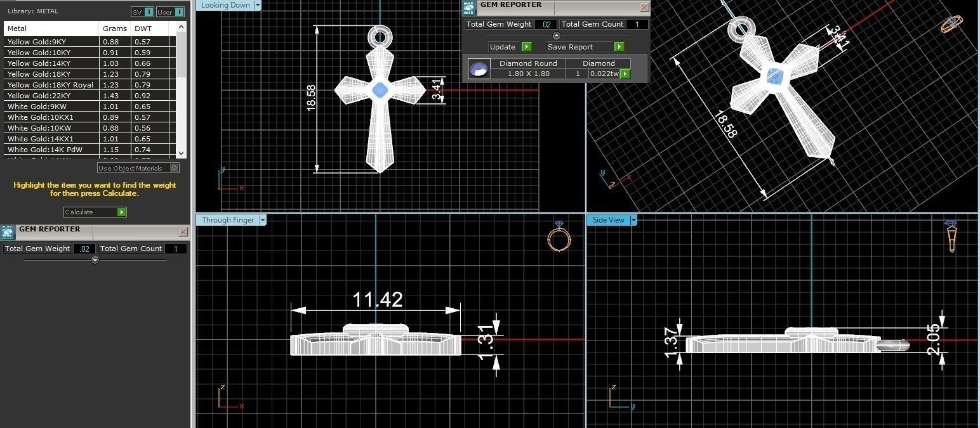Screen dimensions: 980x428
Task: Open the Looking Down viewport dropdown arrow
Action: (257, 5)
